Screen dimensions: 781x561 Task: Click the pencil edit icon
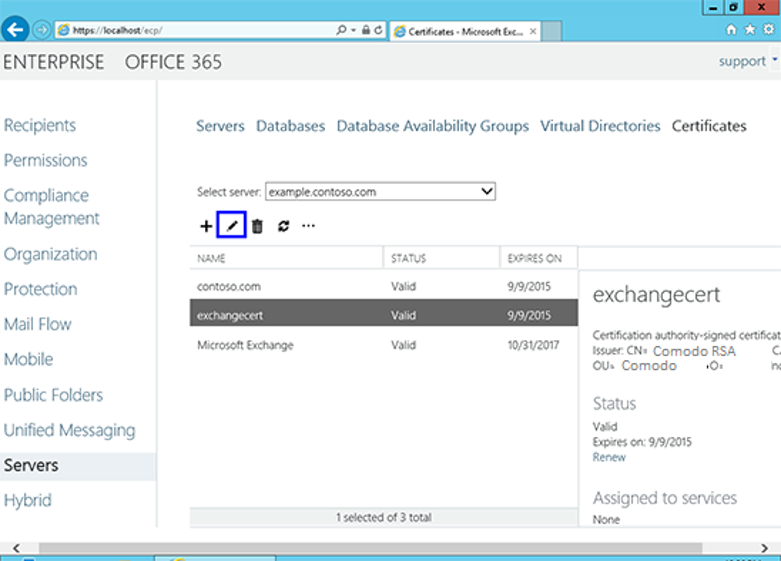232,227
